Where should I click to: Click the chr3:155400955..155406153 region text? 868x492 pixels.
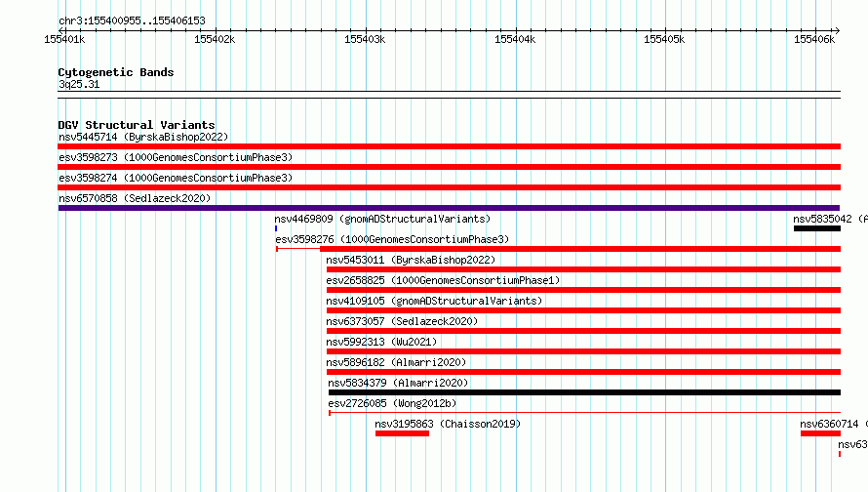(x=132, y=20)
